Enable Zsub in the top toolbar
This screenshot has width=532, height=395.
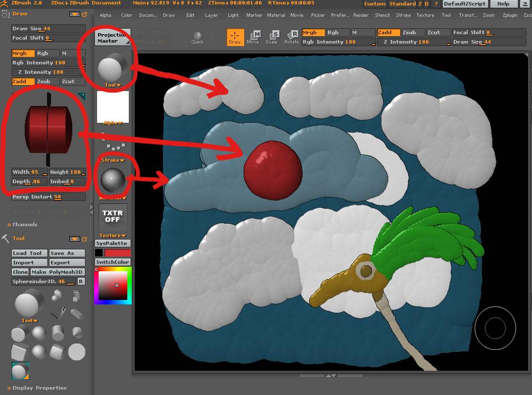click(x=409, y=33)
